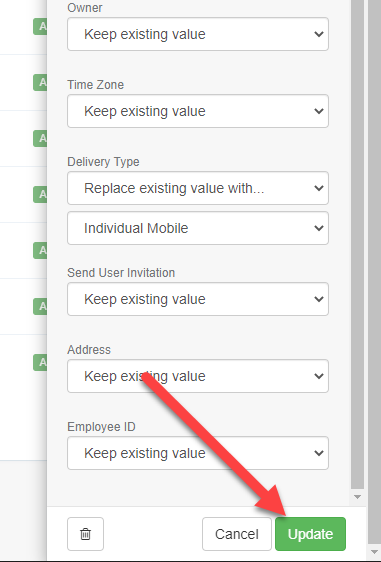Screen dimensions: 381x562
Task: Click the trash can delete icon
Action: [85, 534]
